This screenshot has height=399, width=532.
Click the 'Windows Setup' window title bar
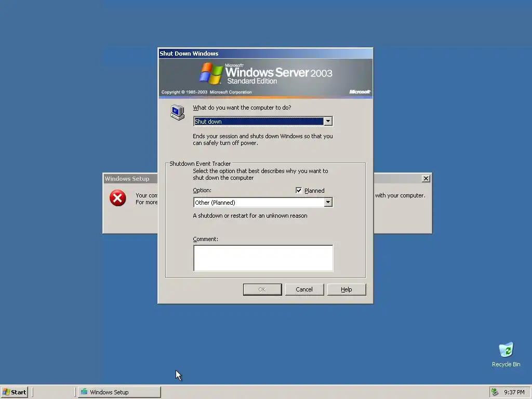[130, 179]
